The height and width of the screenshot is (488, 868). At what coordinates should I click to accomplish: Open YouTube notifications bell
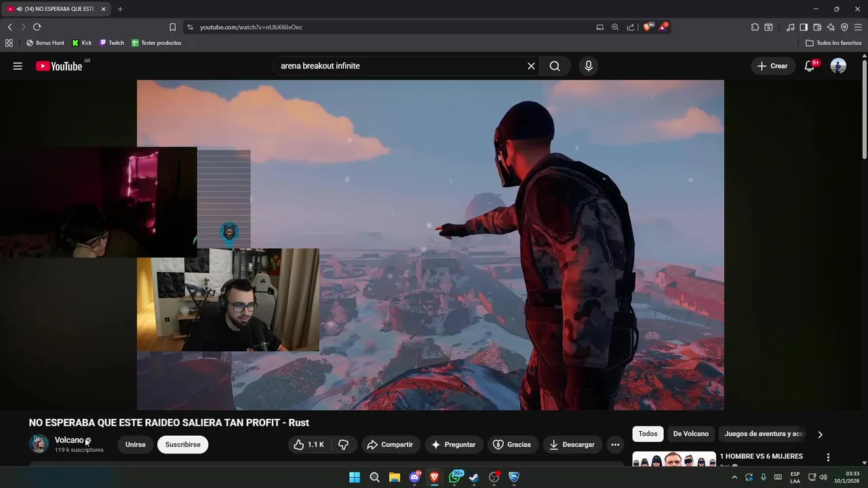(810, 66)
